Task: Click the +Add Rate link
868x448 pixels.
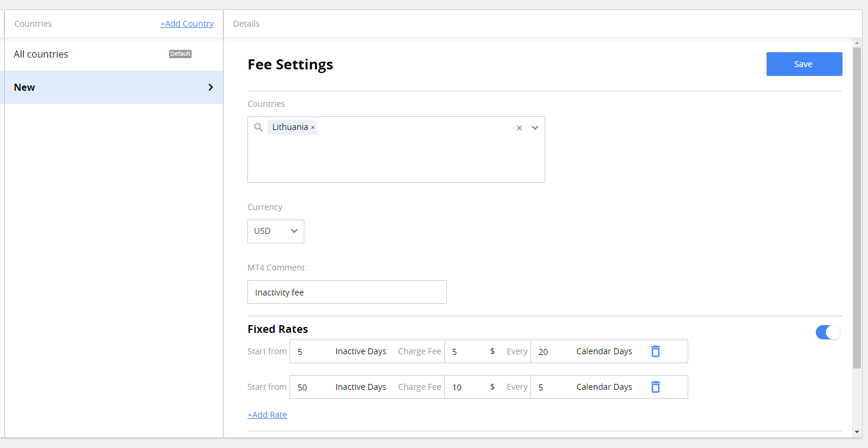Action: tap(267, 414)
